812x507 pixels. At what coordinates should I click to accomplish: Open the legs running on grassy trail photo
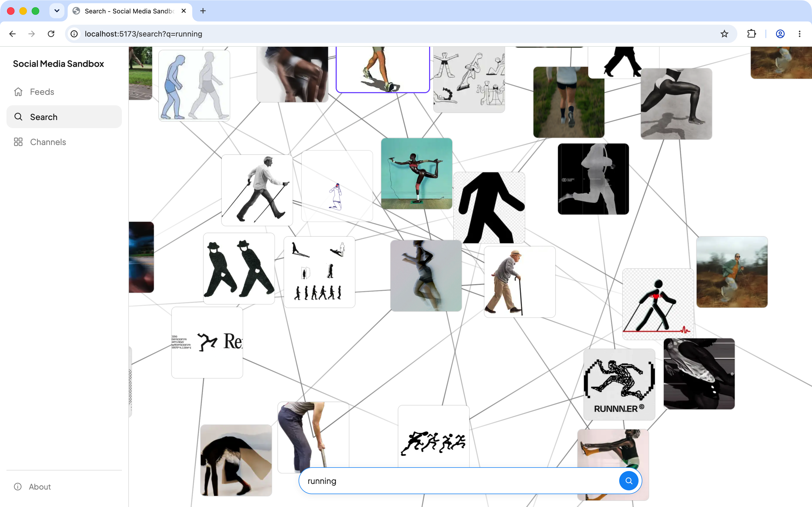[x=569, y=102]
